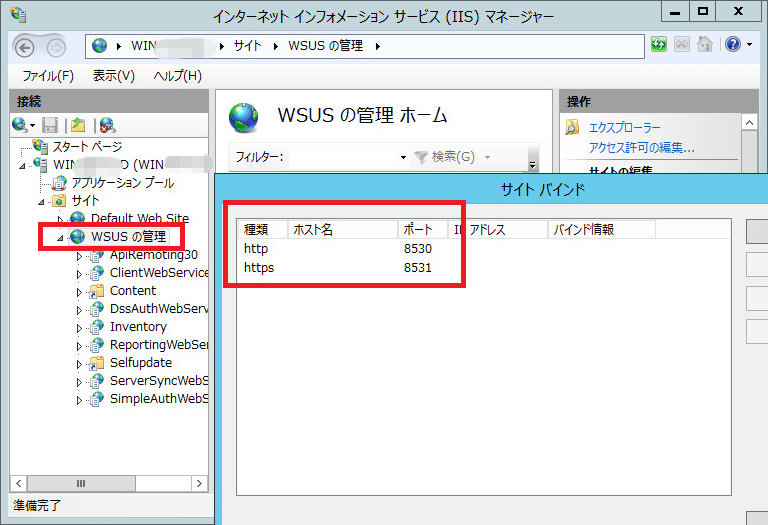768x525 pixels.
Task: Select スタート ページ in Connections tree
Action: (x=87, y=146)
